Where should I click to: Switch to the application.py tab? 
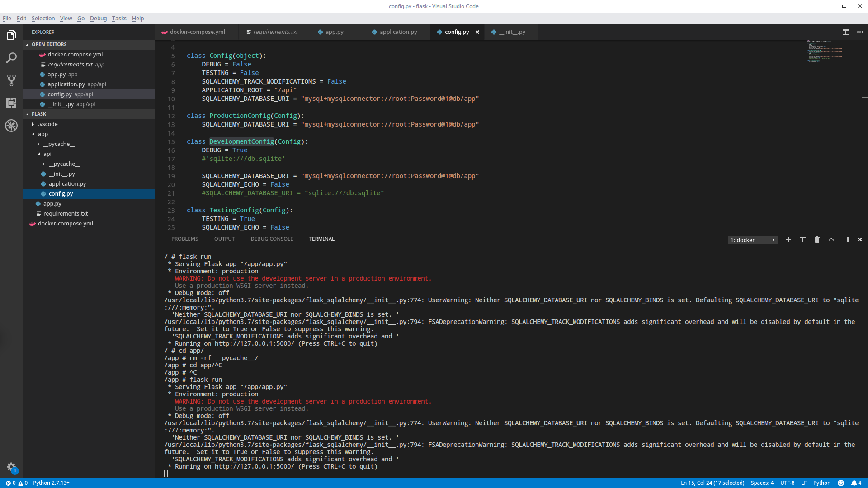(x=398, y=32)
